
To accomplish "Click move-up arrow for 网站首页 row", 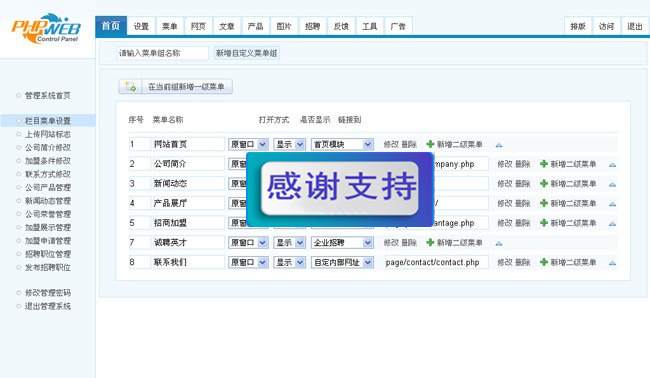I will 499,145.
